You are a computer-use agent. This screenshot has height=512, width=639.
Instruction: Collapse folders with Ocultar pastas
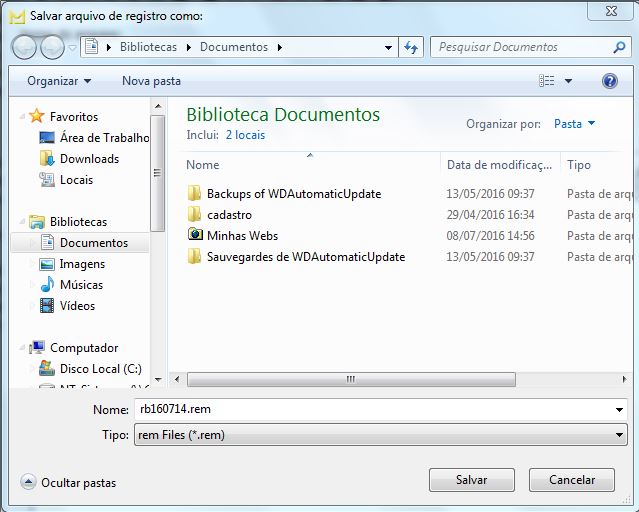coord(68,482)
